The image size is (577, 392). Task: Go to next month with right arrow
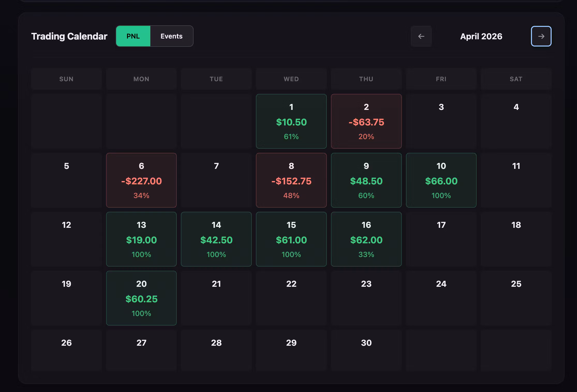[541, 36]
